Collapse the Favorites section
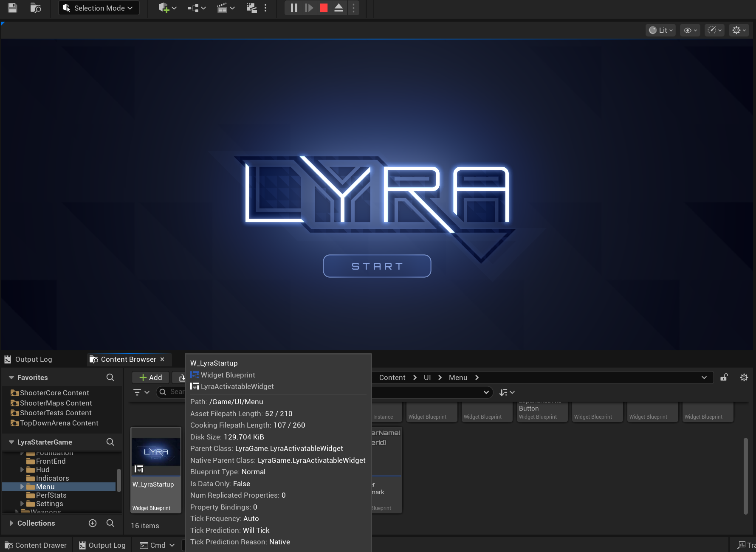Image resolution: width=756 pixels, height=552 pixels. (x=11, y=377)
